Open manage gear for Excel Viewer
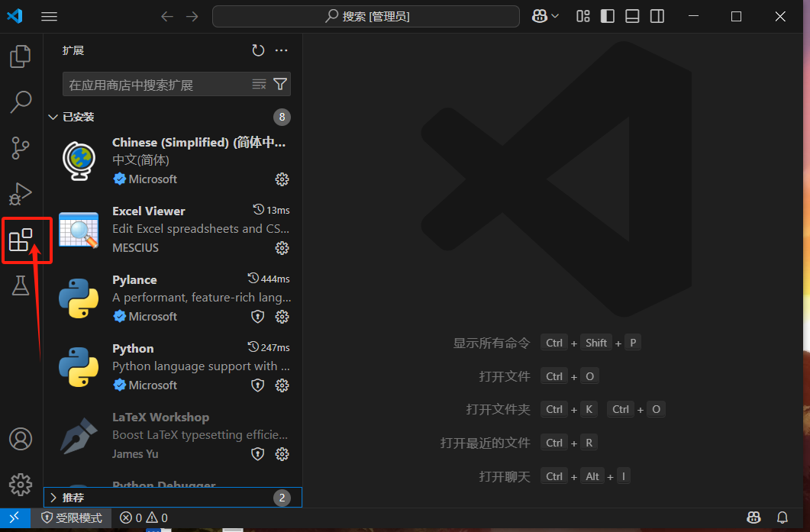This screenshot has height=532, width=810. point(282,248)
